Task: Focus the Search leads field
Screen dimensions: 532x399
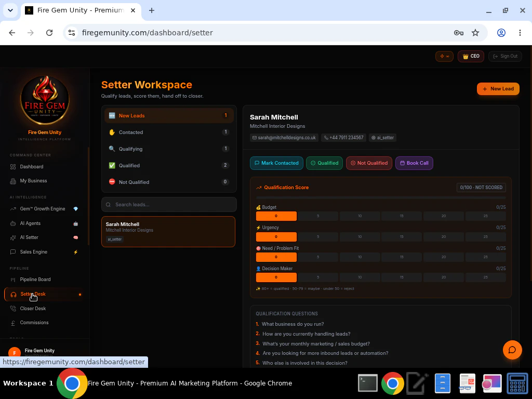Action: point(169,205)
